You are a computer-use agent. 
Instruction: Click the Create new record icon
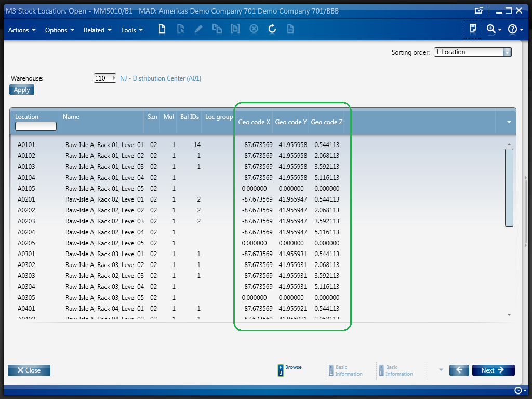pyautogui.click(x=162, y=29)
